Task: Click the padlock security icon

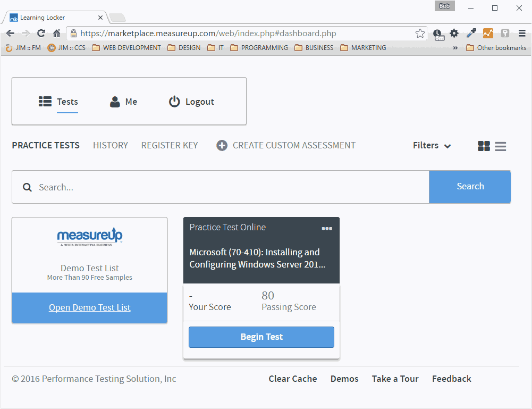Action: 73,34
